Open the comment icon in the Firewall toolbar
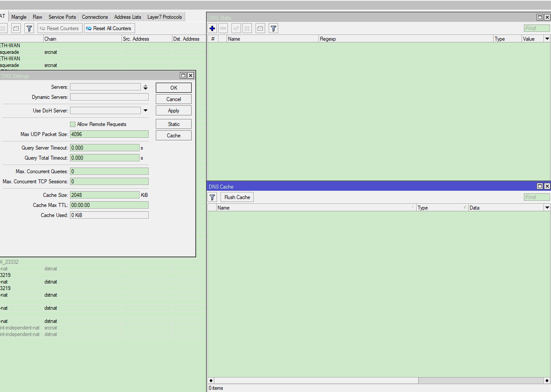Screen dimensions: 551x392 (16, 28)
